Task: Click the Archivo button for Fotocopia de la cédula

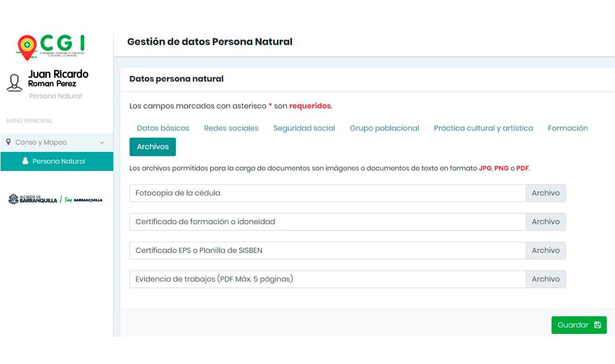Action: 546,193
